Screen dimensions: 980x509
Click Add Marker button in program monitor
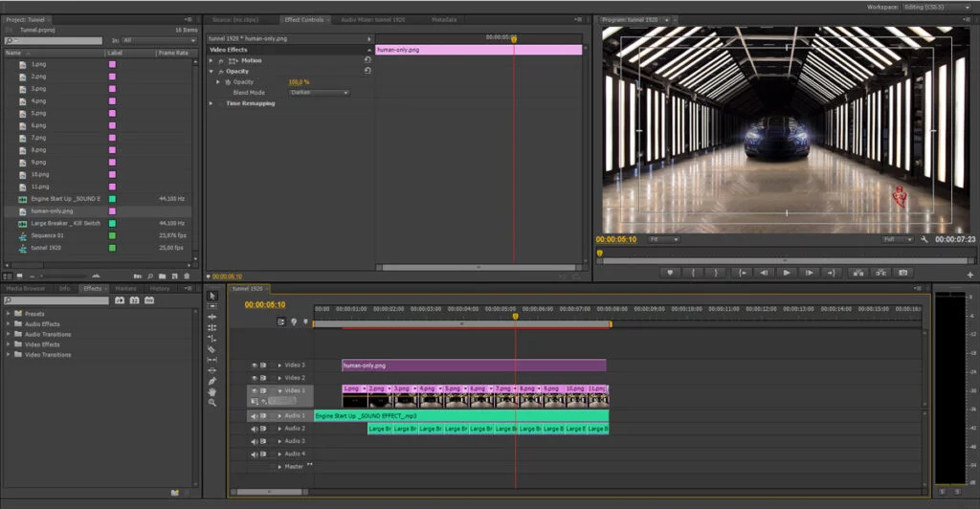click(x=670, y=273)
